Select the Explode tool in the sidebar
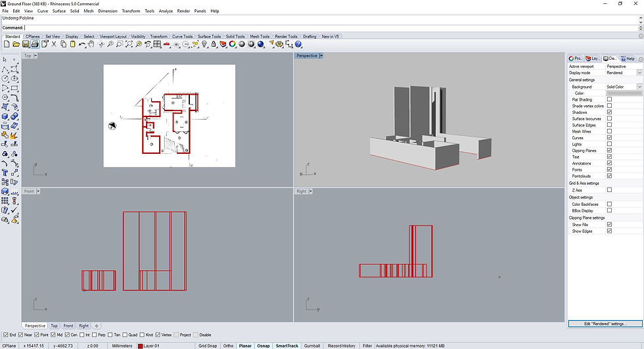Image resolution: width=644 pixels, height=349 pixels. 14,135
